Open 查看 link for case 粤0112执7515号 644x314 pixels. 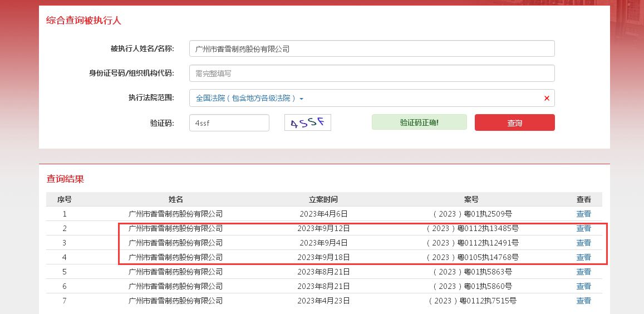(584, 301)
